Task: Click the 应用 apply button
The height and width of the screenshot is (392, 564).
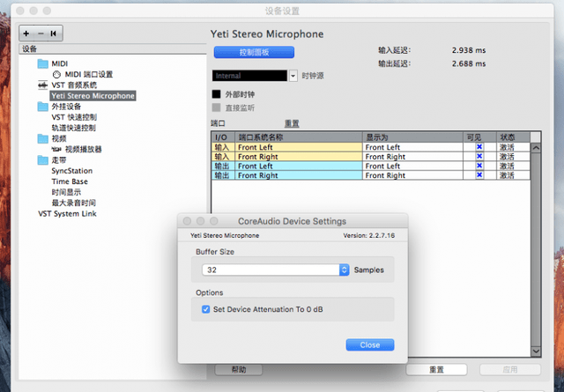Action: coord(510,369)
